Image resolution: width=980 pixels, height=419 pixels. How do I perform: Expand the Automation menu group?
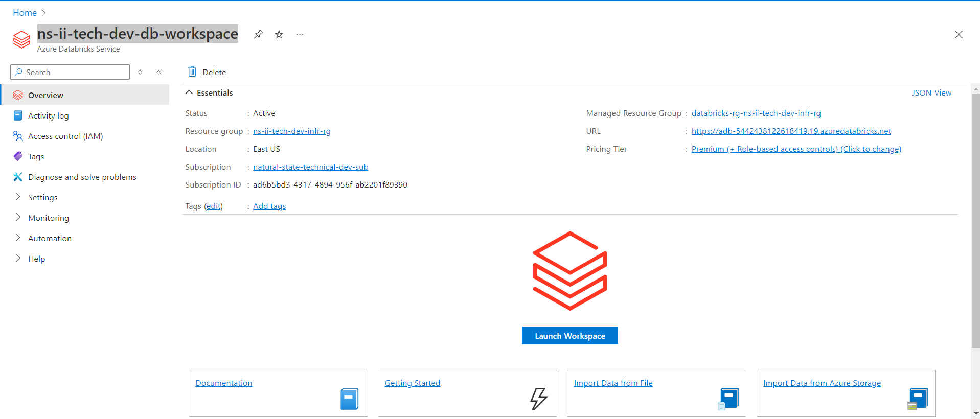tap(18, 238)
